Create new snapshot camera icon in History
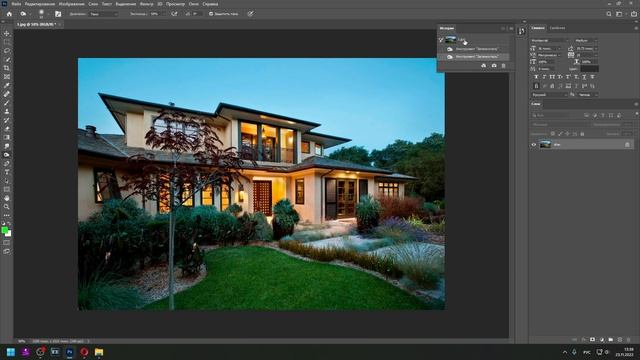Image resolution: width=640 pixels, height=360 pixels. click(494, 66)
